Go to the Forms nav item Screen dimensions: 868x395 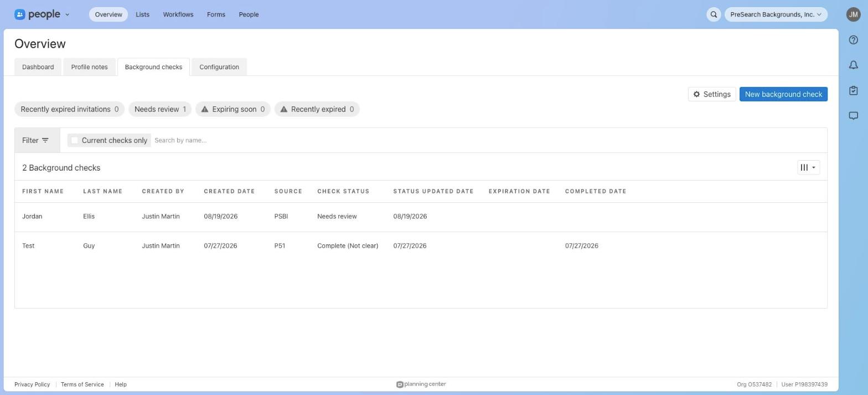pyautogui.click(x=216, y=14)
